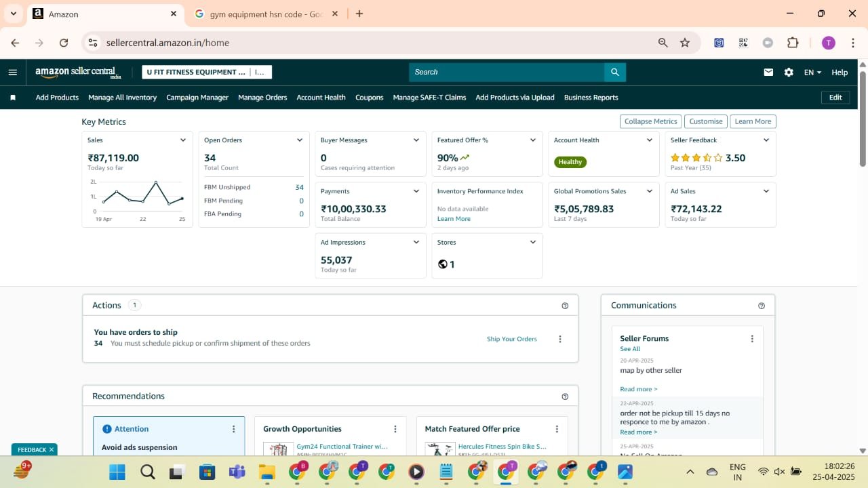Open the EN language dropdown
Viewport: 868px width, 488px height.
[812, 73]
